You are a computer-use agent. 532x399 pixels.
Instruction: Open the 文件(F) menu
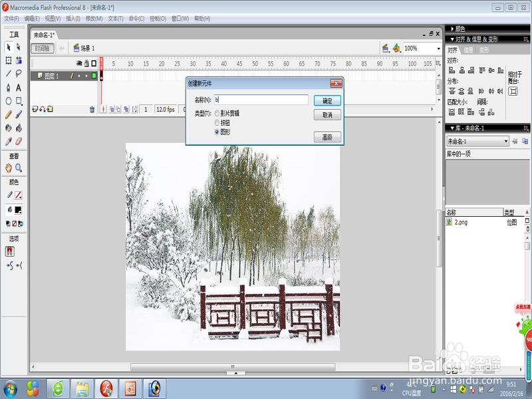(11, 19)
